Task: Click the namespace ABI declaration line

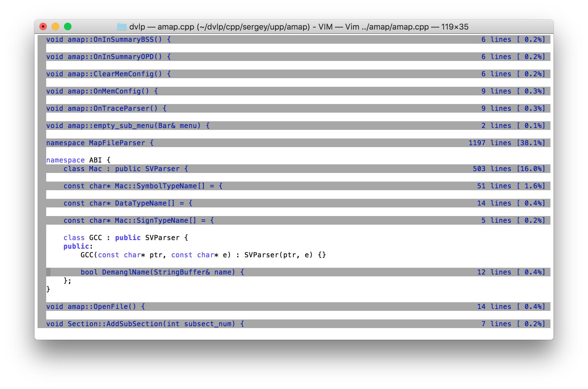Action: coord(78,160)
